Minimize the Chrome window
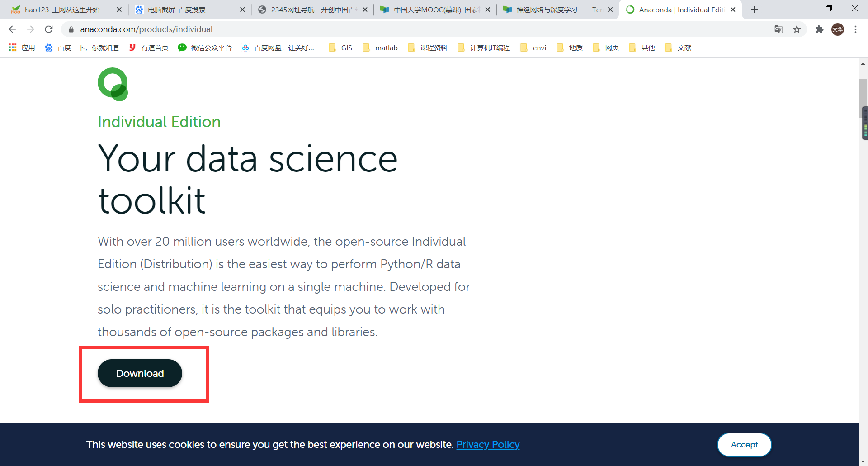This screenshot has height=466, width=868. tap(803, 9)
